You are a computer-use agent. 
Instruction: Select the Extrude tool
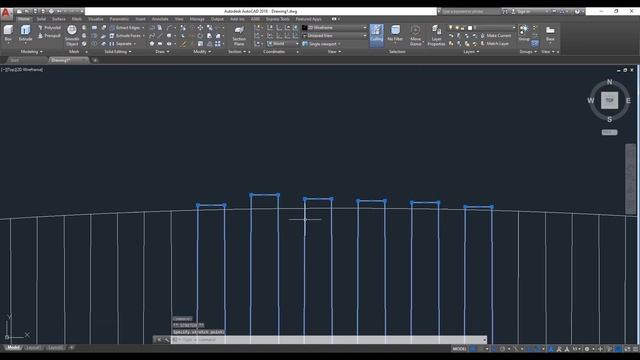tap(25, 33)
